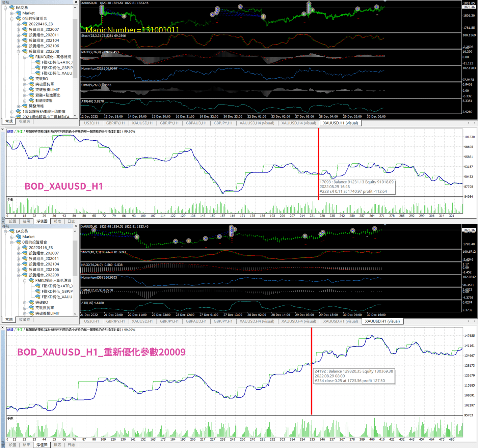Click F點KD鈍化_GBPJP icon in the lower navigator
478x448 pixels.
coord(38,291)
